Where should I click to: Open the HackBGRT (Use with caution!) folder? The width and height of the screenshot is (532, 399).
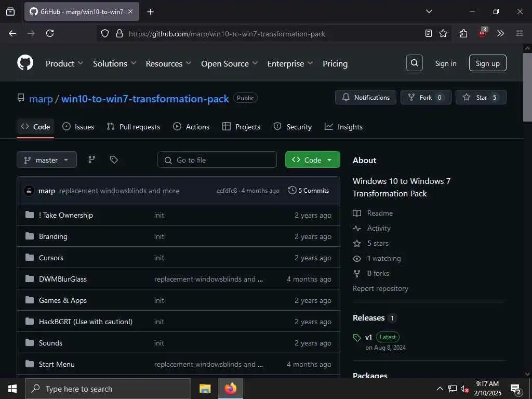[86, 322]
